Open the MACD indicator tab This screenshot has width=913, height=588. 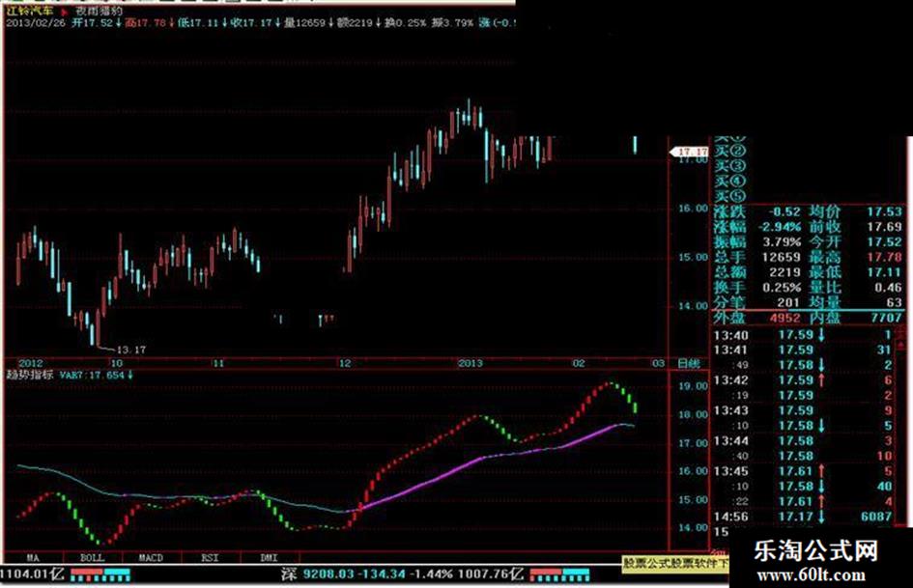coord(151,558)
